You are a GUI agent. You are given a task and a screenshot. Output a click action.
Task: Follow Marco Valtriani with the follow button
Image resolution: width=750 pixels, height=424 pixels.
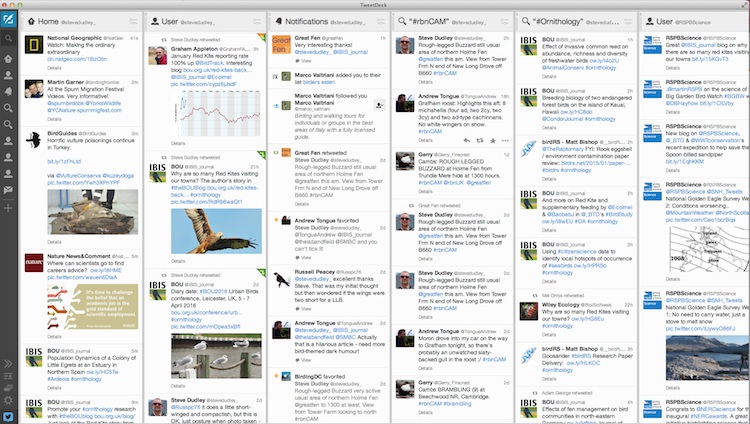379,106
